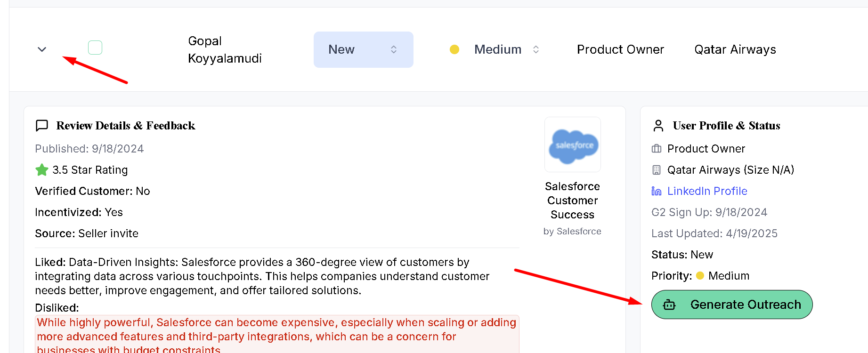The image size is (868, 353).
Task: Click Verified Customer: No
Action: click(92, 191)
